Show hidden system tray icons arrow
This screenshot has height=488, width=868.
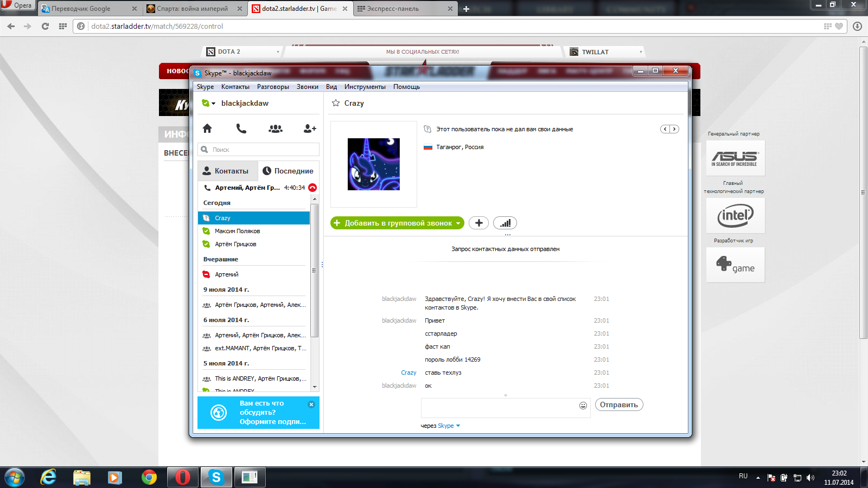click(x=758, y=478)
